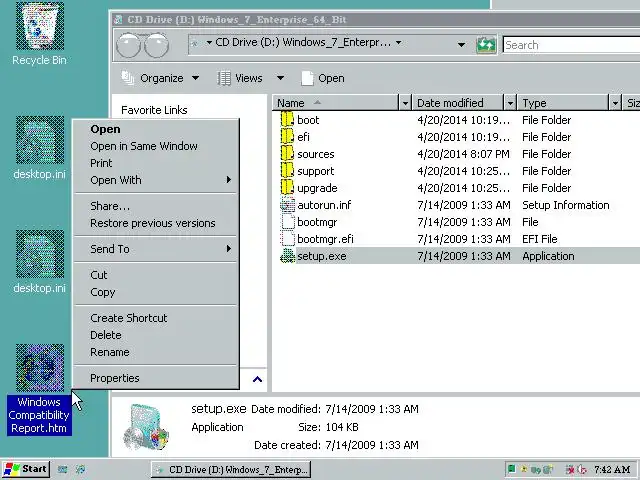Click the bootmgr.efi file icon
Screen dimensions: 640x480
point(287,239)
